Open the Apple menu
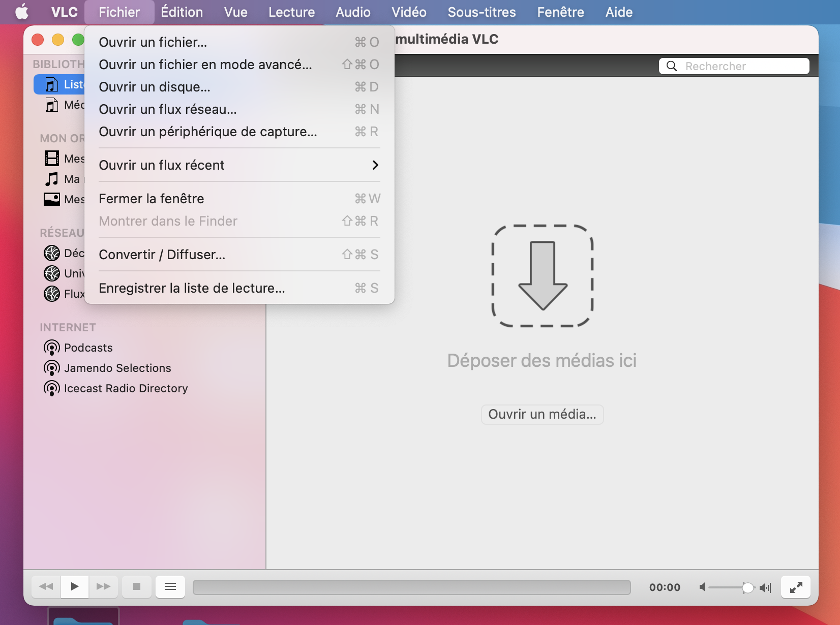Image resolution: width=840 pixels, height=625 pixels. coord(21,12)
